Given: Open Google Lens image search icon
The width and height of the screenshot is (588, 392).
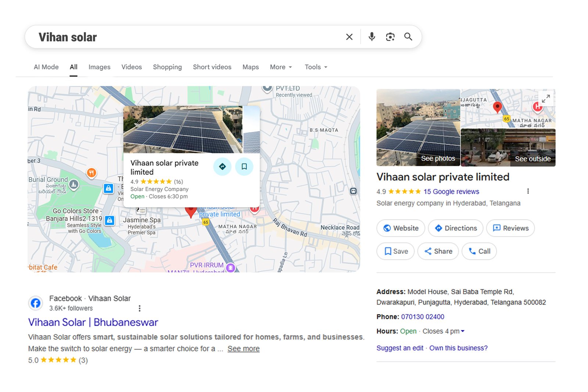Looking at the screenshot, I should [x=390, y=37].
